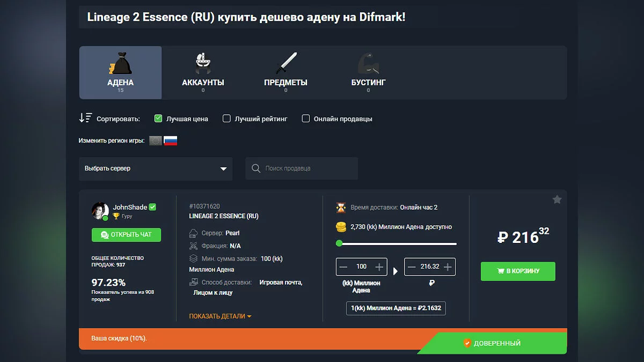Click the sort order icon

pos(85,118)
